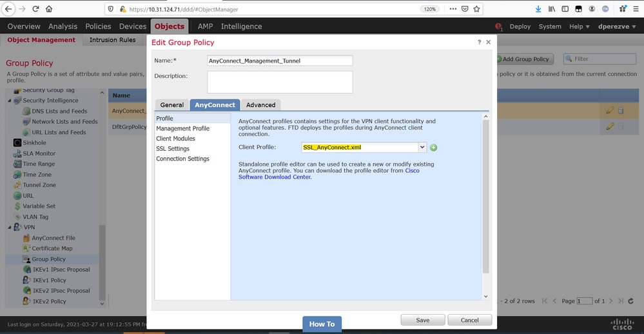Viewport: 644px width, 334px height.
Task: Open the Analysis menu
Action: (x=63, y=26)
